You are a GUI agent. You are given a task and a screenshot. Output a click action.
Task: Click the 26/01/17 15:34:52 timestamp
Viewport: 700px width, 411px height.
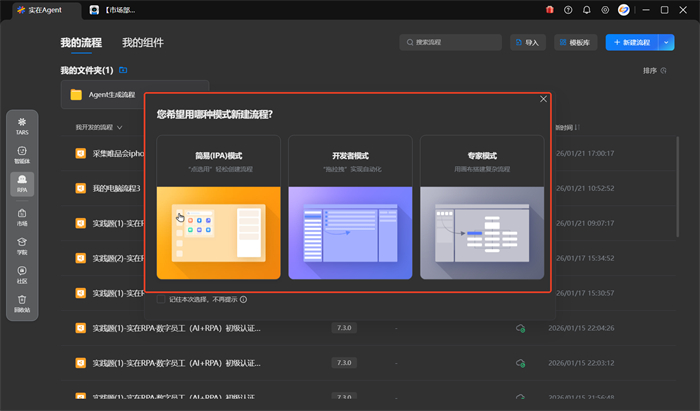click(585, 258)
